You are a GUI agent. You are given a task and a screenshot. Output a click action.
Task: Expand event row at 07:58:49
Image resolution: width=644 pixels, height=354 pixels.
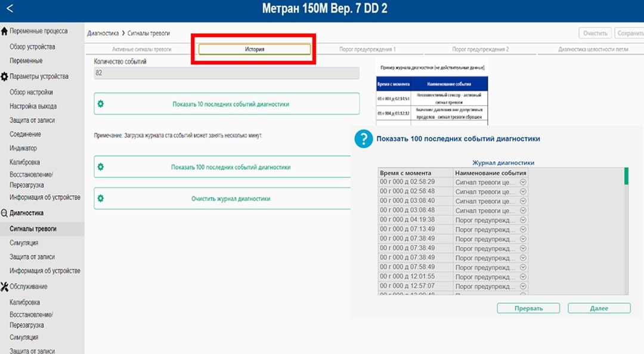click(x=523, y=267)
